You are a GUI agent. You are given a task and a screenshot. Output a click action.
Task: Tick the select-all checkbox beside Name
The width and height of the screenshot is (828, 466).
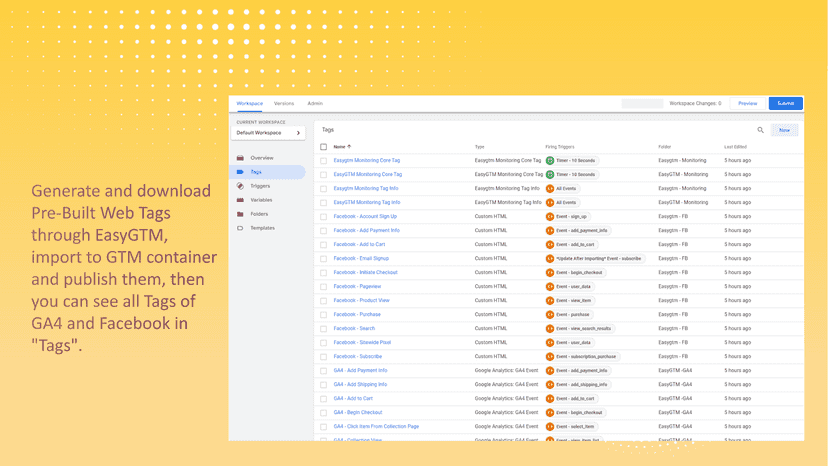click(324, 147)
